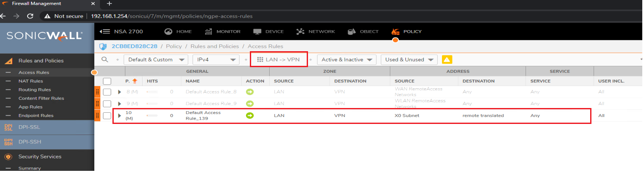
Task: Click the yellow warning triangle icon
Action: 447,59
